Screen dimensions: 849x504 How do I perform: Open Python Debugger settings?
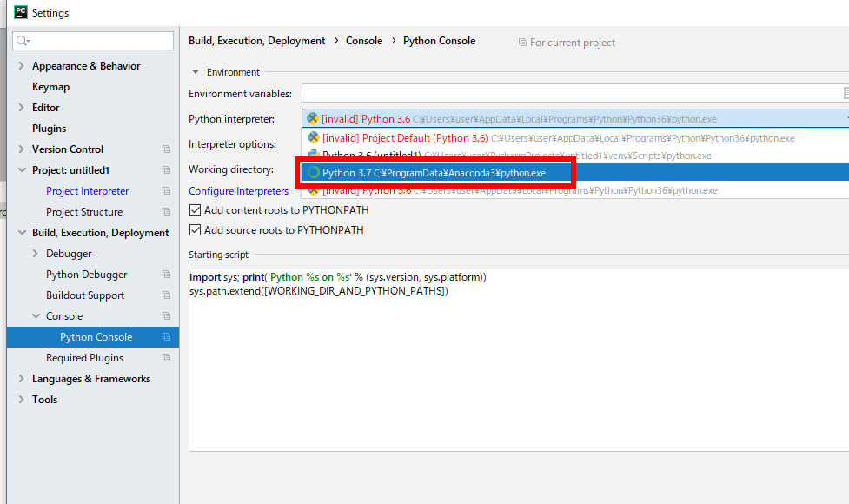(87, 275)
